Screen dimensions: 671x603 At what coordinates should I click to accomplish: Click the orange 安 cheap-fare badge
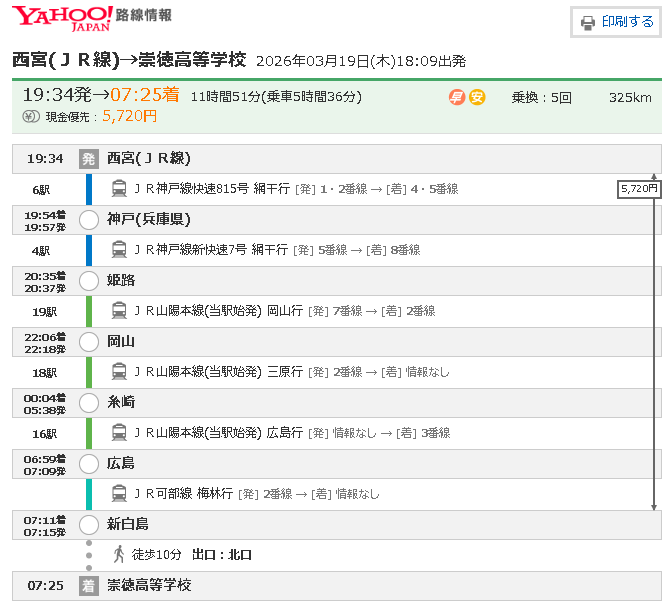coord(477,97)
